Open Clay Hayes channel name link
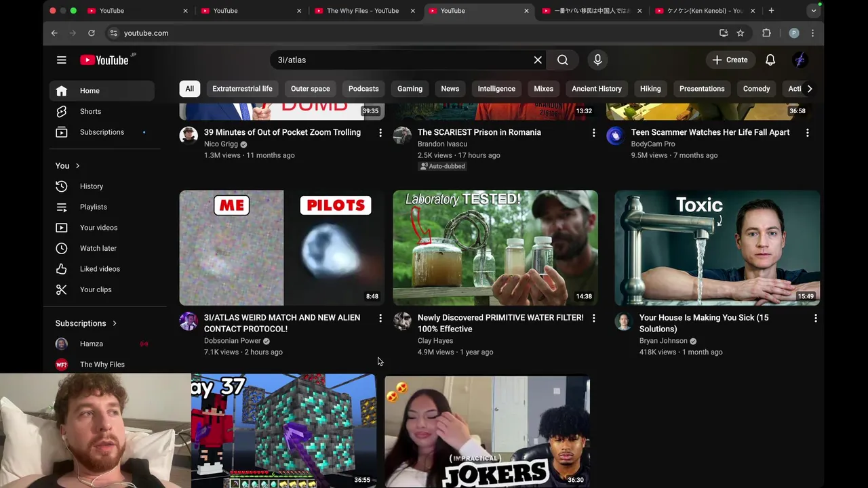Image resolution: width=868 pixels, height=488 pixels. click(435, 341)
